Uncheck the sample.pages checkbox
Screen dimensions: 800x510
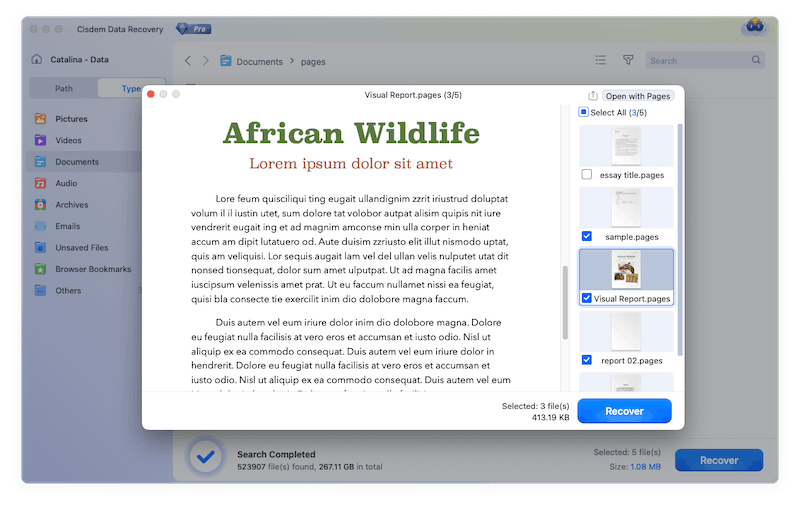[587, 236]
